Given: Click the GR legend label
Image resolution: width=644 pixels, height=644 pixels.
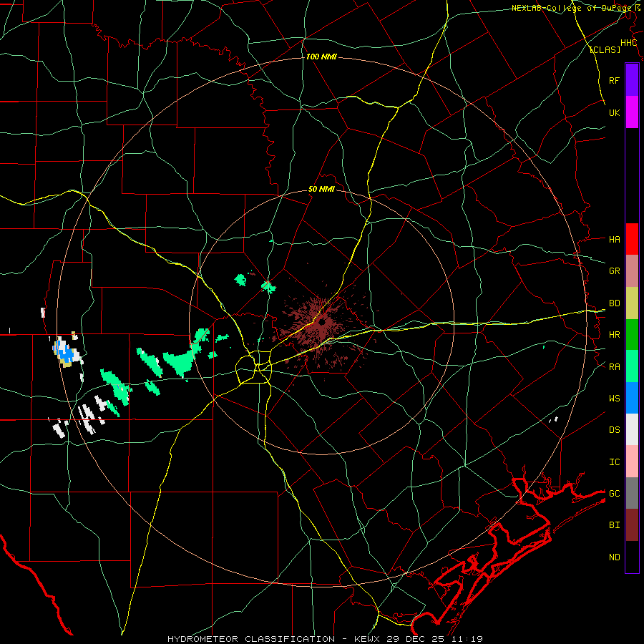Looking at the screenshot, I should point(614,271).
